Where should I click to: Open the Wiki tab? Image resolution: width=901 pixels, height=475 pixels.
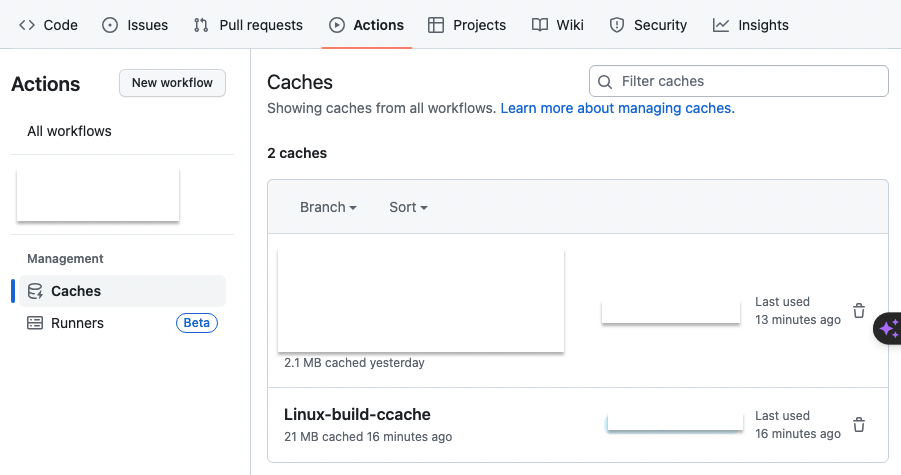(x=557, y=25)
